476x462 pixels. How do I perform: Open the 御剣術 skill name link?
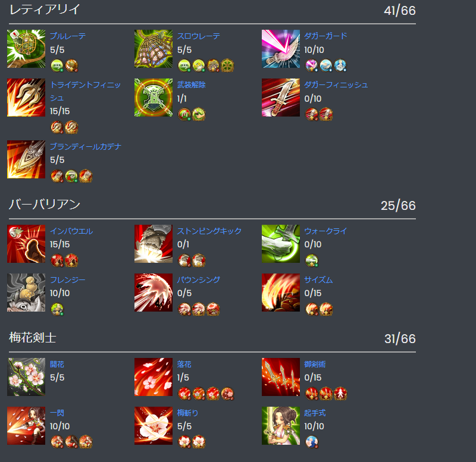coord(315,364)
